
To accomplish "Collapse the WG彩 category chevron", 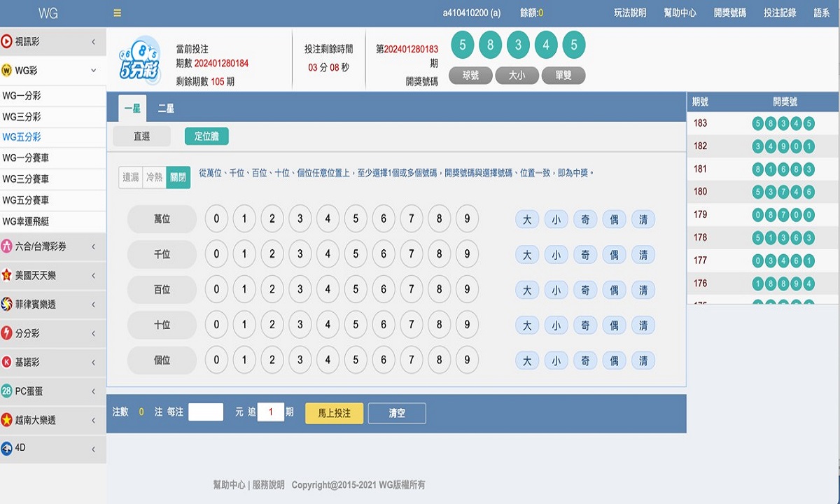I will (x=94, y=70).
